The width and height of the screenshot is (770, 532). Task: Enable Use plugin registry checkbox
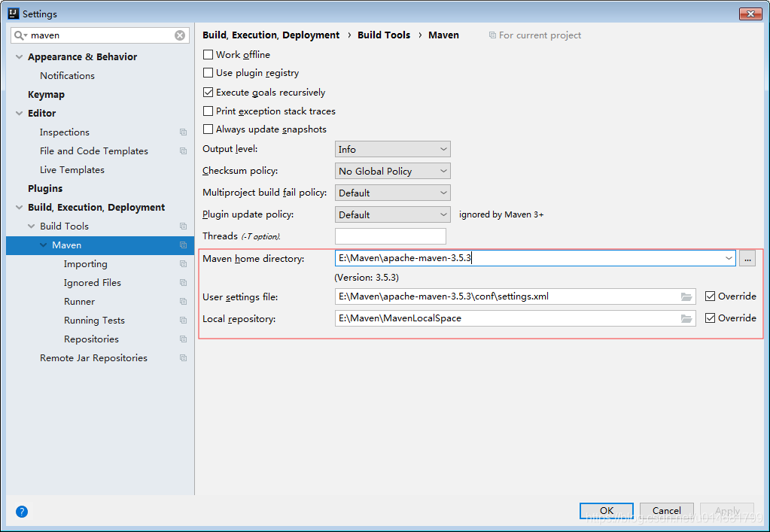tap(208, 73)
